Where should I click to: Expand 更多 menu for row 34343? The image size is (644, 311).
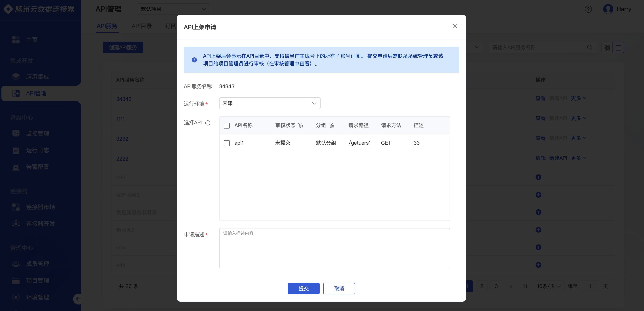coord(578,98)
